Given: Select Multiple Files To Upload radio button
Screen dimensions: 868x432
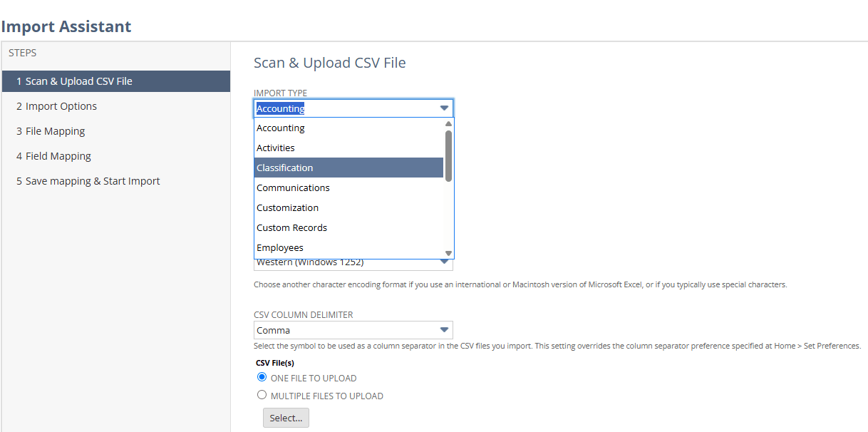Looking at the screenshot, I should point(262,395).
